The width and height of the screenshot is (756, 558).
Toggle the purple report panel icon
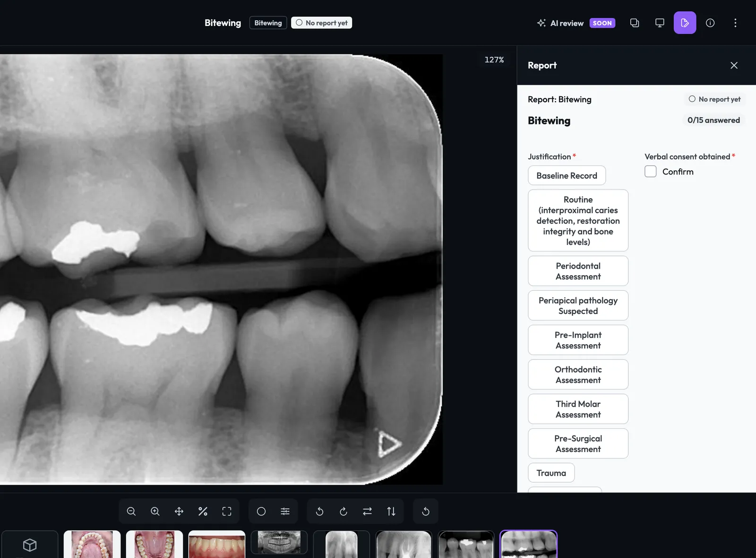(685, 23)
